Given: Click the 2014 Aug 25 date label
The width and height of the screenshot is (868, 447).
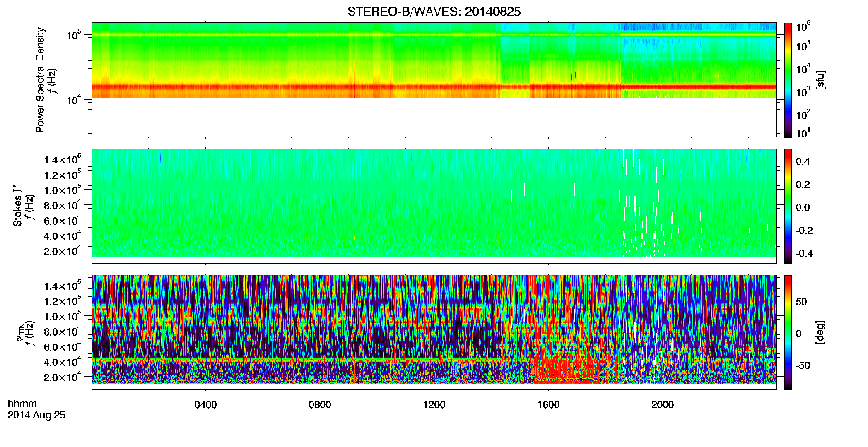Looking at the screenshot, I should [36, 416].
